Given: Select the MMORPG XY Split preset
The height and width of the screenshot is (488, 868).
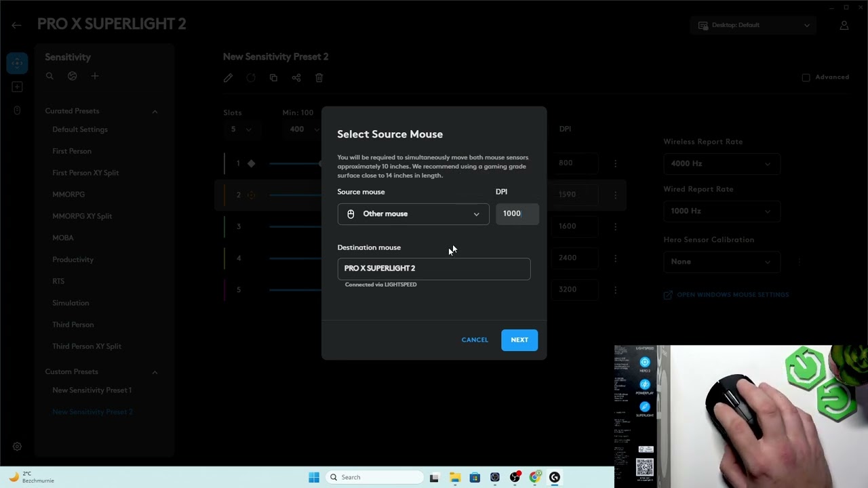Looking at the screenshot, I should 82,216.
